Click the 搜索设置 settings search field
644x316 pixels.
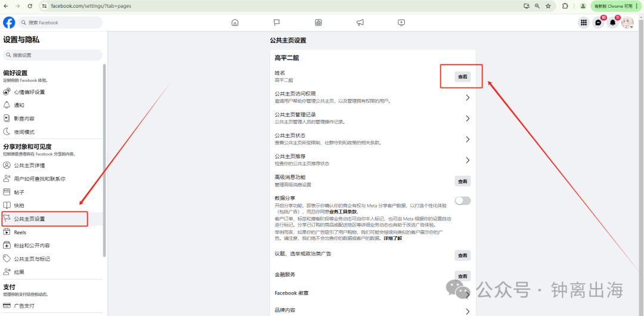(52, 55)
